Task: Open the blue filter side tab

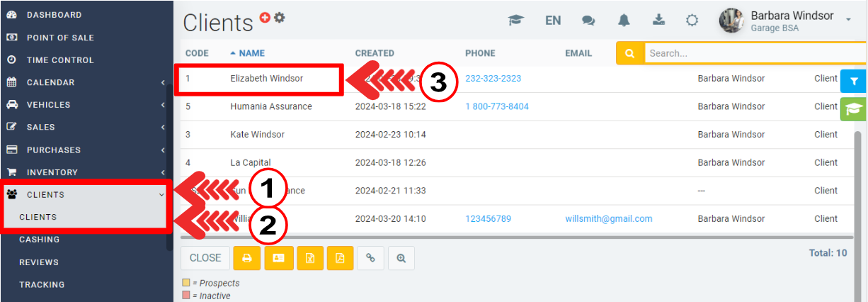Action: click(x=854, y=82)
